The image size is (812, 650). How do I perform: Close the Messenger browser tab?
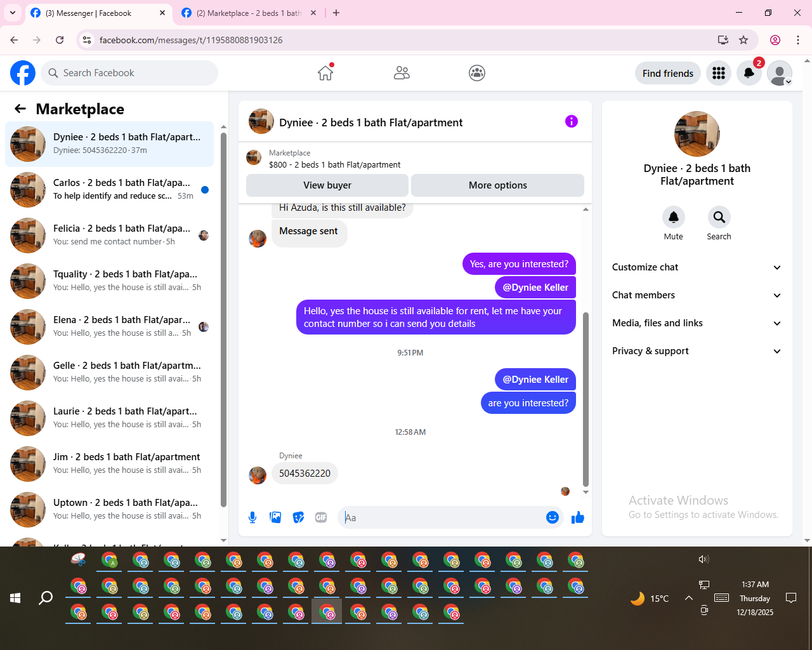pyautogui.click(x=162, y=13)
